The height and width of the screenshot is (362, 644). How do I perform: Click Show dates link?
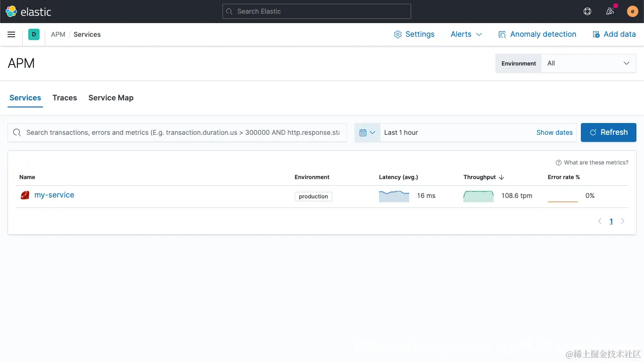[554, 132]
